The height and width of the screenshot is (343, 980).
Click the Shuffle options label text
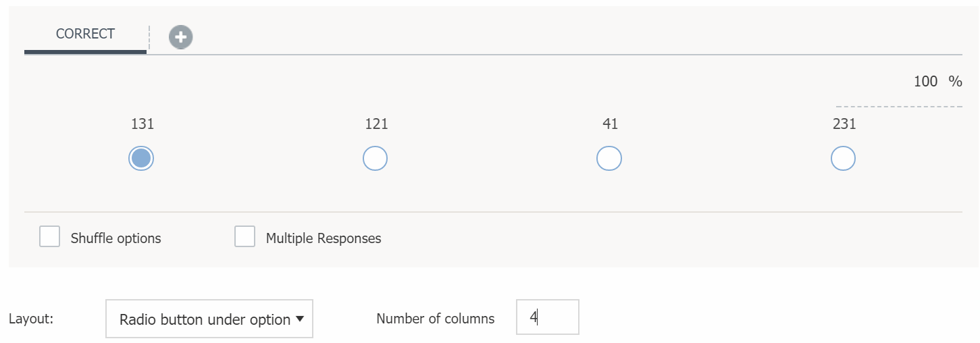point(115,238)
